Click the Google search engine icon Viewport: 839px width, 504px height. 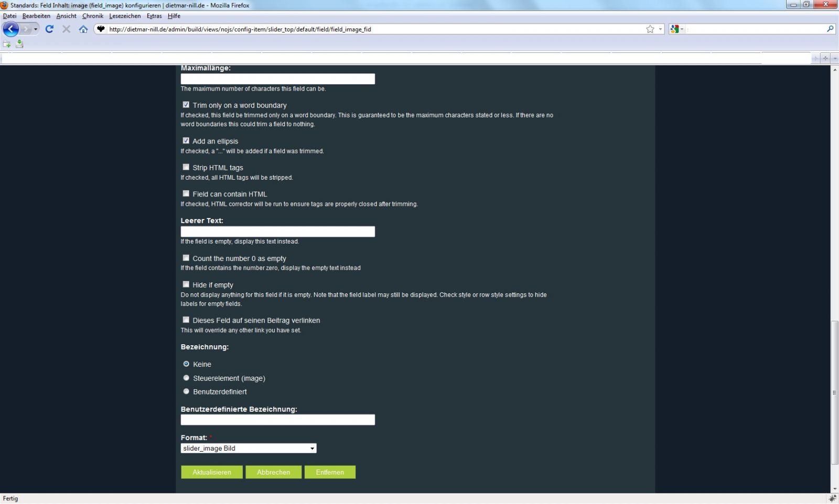pyautogui.click(x=674, y=29)
